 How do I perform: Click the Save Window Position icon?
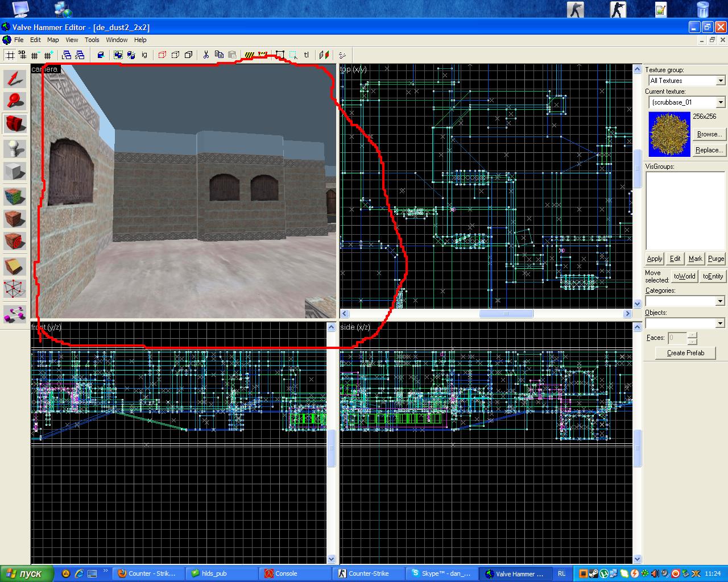click(x=80, y=55)
